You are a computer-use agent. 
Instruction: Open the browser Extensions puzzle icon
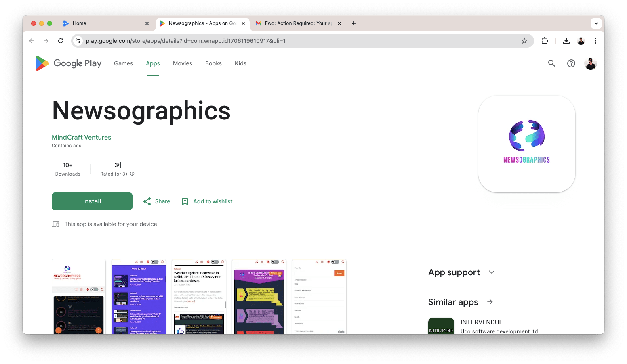coord(545,41)
